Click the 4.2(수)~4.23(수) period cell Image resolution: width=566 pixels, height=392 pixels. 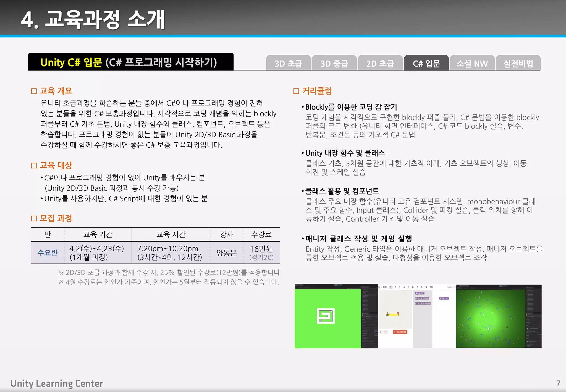coord(98,253)
